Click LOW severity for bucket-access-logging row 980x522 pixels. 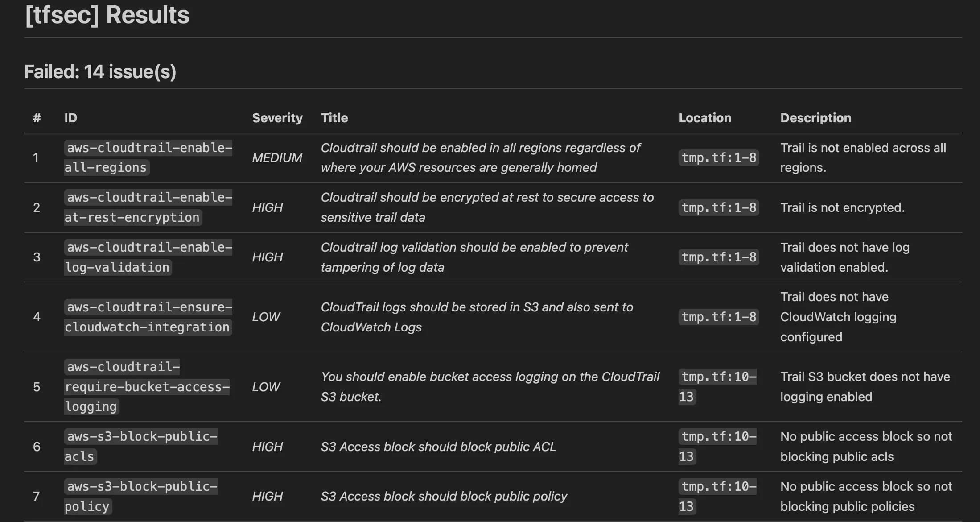[266, 387]
